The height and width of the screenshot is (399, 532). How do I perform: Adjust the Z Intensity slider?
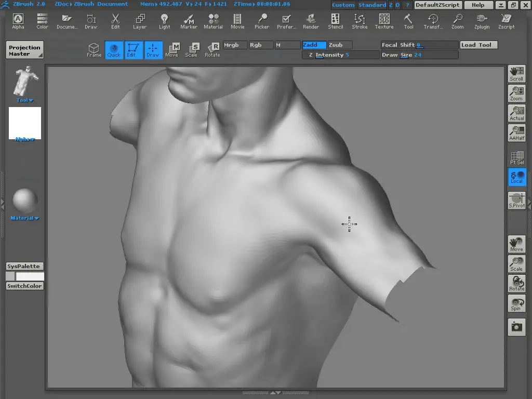tap(340, 55)
